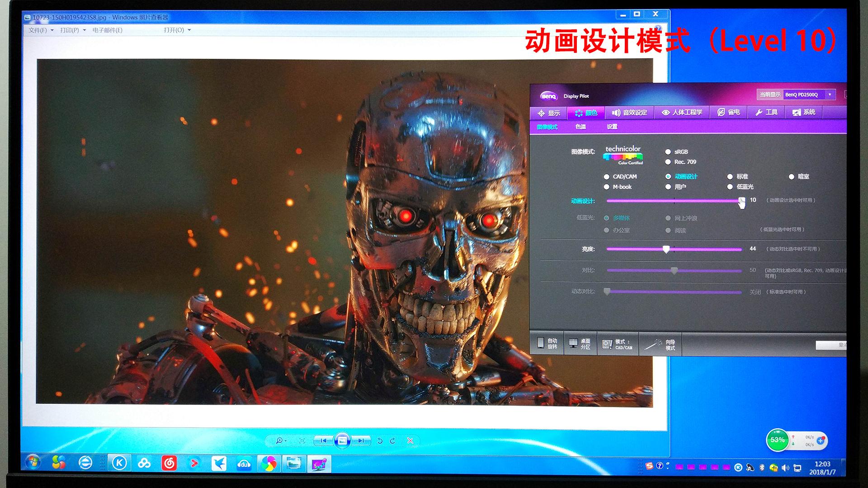Open the 设置 sub-tab under color
This screenshot has width=868, height=488.
pos(612,127)
